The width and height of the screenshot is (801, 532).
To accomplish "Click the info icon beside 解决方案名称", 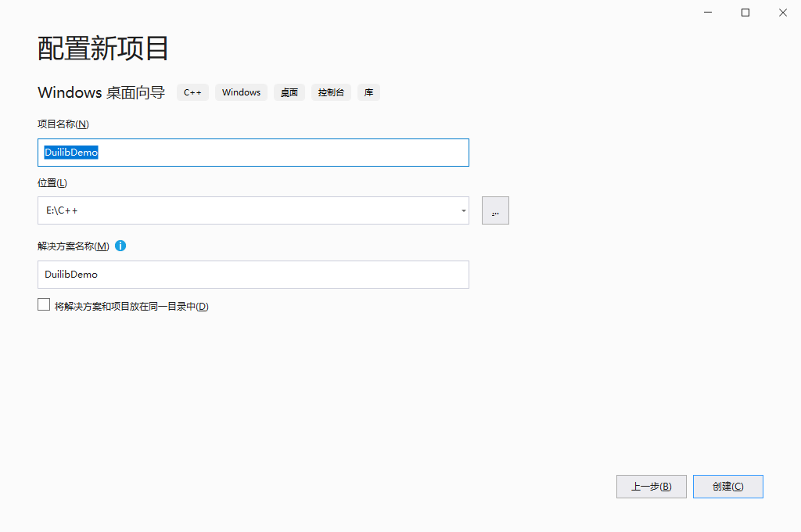I will 120,246.
